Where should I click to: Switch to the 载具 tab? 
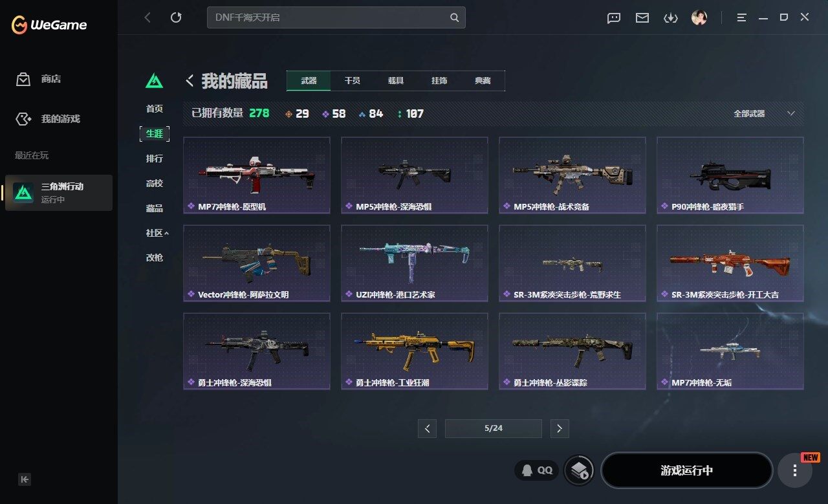pos(396,81)
